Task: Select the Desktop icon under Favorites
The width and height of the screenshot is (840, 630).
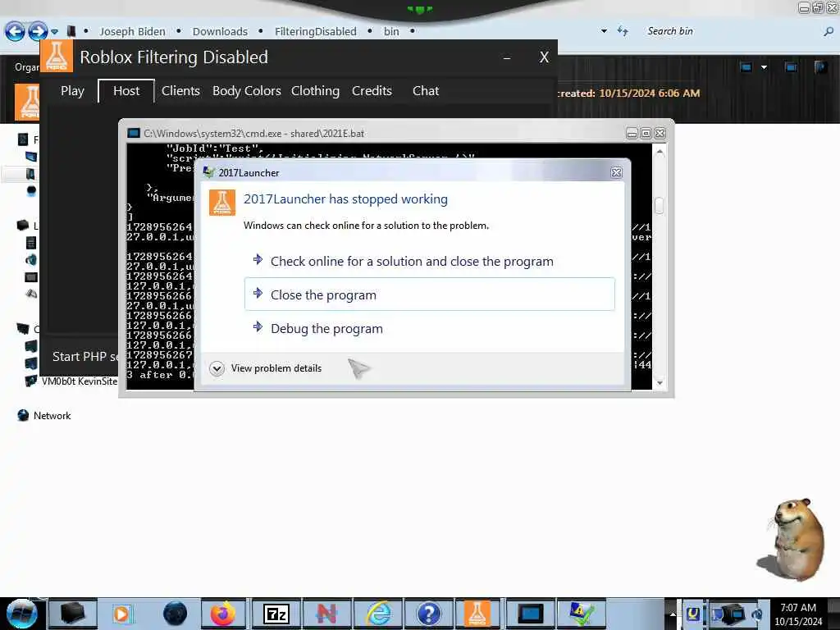Action: pos(31,157)
